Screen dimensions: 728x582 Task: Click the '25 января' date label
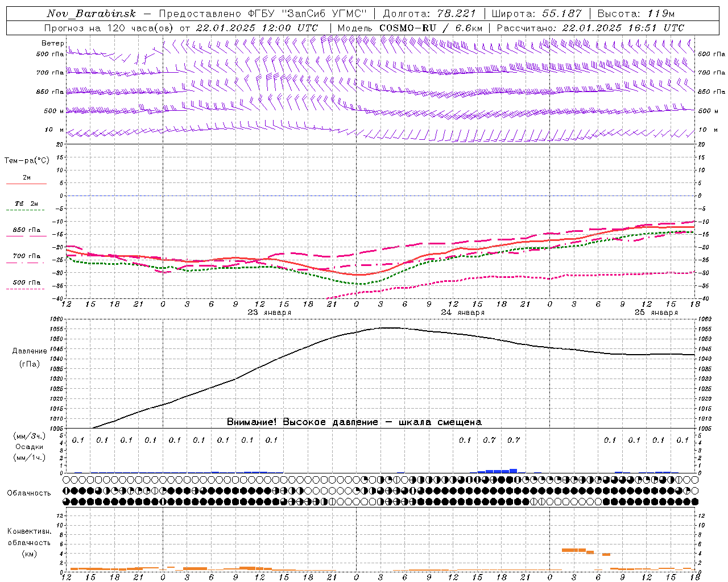[656, 313]
